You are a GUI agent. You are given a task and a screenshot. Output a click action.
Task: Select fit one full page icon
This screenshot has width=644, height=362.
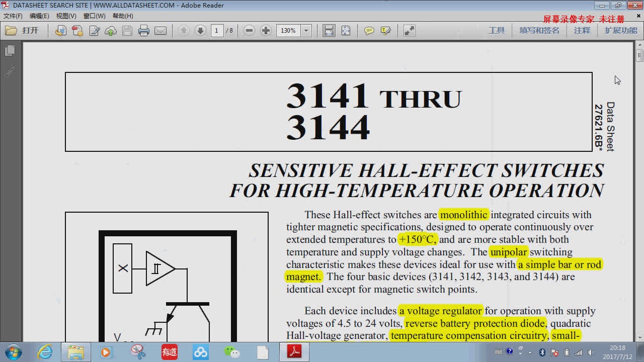346,31
